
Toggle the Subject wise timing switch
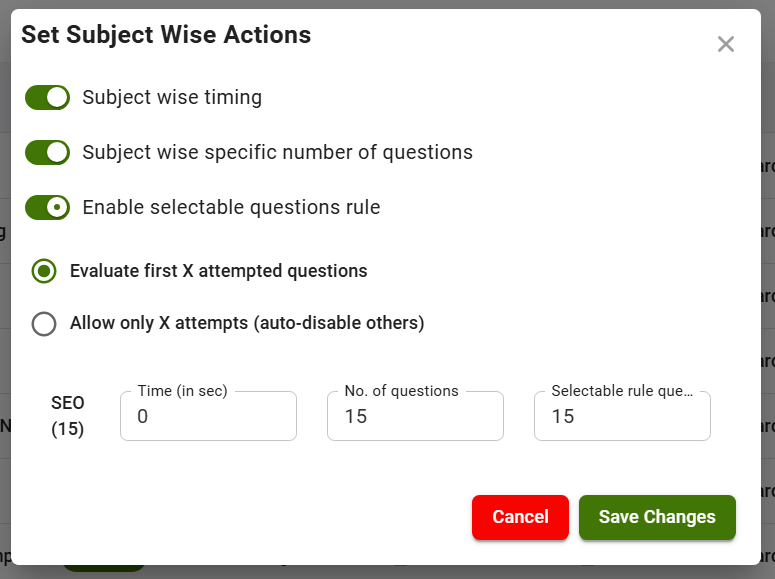tap(47, 97)
